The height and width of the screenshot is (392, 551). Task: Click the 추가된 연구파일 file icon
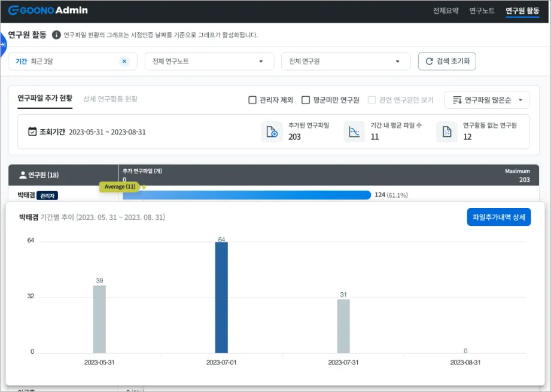point(272,132)
